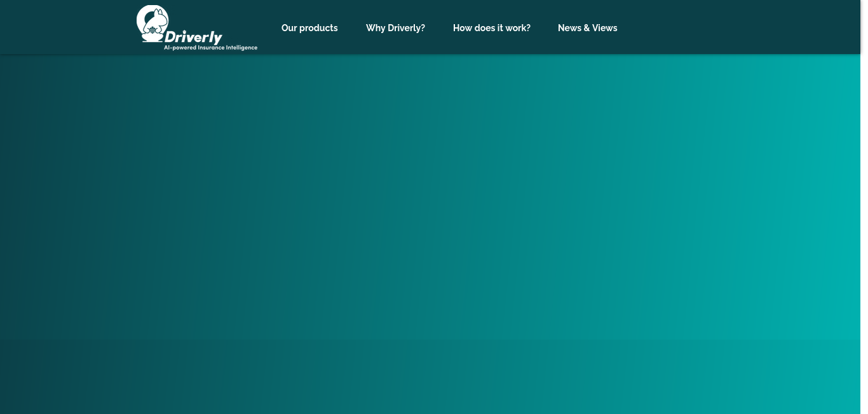Open News & Views section
The image size is (868, 414).
588,28
